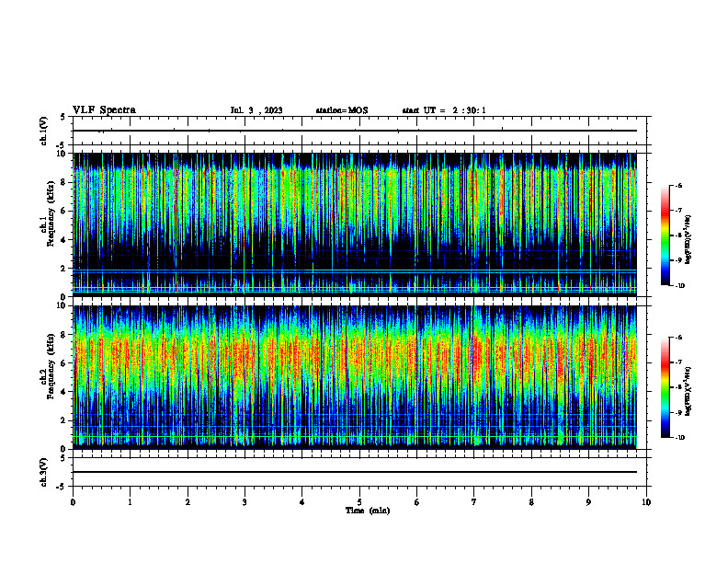Click the "station=MOS" header label
Image resolution: width=728 pixels, height=563 pixels.
click(x=342, y=110)
